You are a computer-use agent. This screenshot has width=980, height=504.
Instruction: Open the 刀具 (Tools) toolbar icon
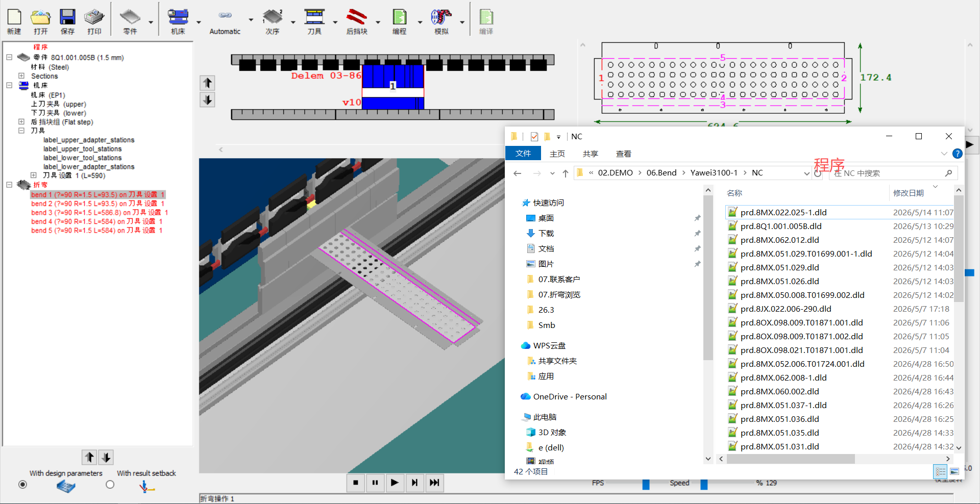[x=314, y=17]
